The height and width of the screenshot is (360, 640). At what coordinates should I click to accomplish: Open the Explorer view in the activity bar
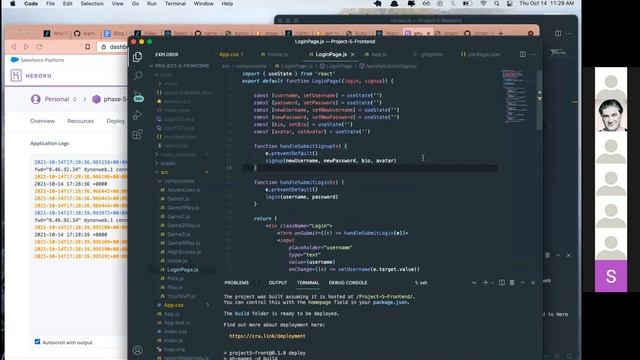click(138, 57)
